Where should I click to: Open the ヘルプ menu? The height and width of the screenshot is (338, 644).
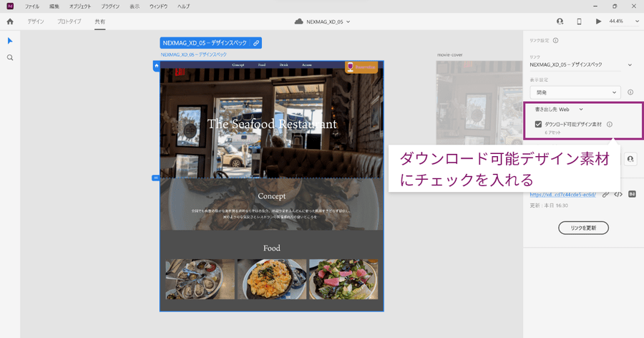point(184,6)
